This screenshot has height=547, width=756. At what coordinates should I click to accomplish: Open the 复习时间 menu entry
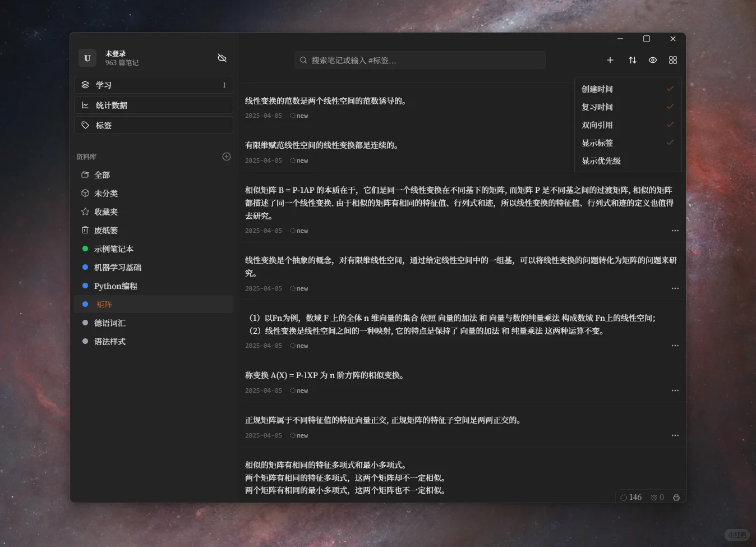pyautogui.click(x=597, y=107)
